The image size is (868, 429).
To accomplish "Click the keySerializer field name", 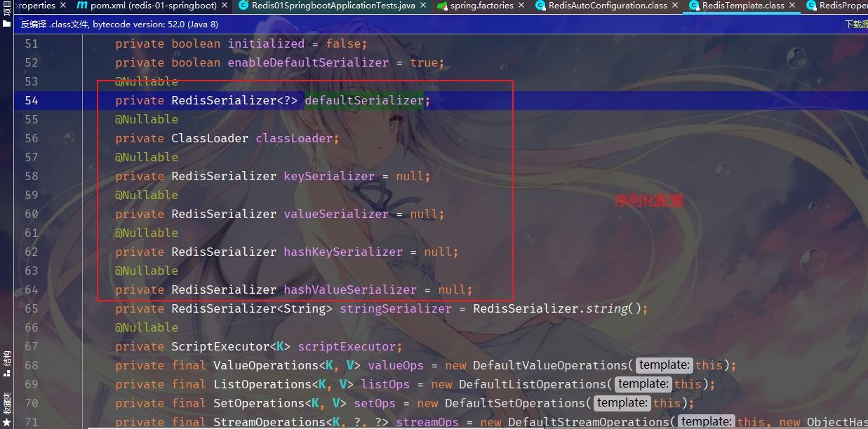I will click(329, 176).
